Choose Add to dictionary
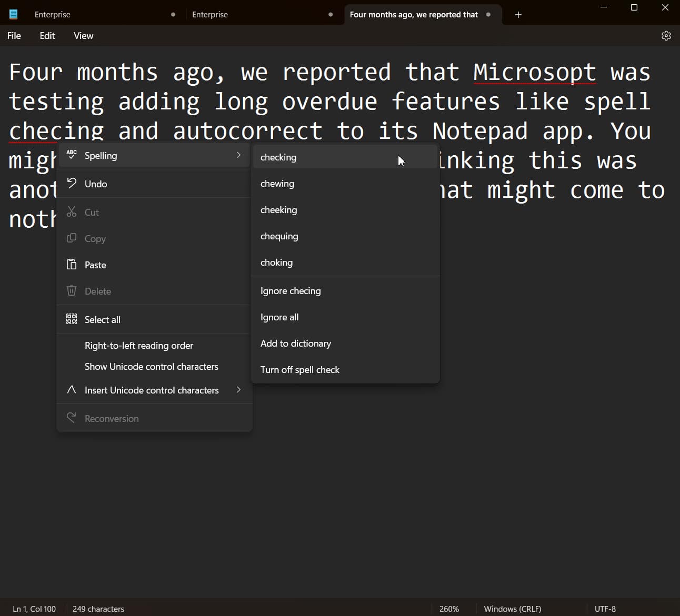The width and height of the screenshot is (680, 616). (295, 343)
